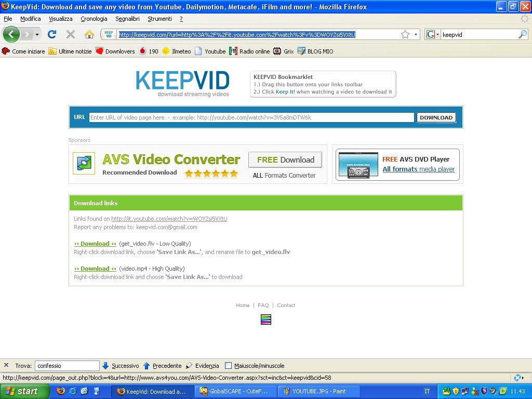Viewport: 532px width, 399px height.
Task: Open the Downlovers bookmark
Action: pos(115,51)
